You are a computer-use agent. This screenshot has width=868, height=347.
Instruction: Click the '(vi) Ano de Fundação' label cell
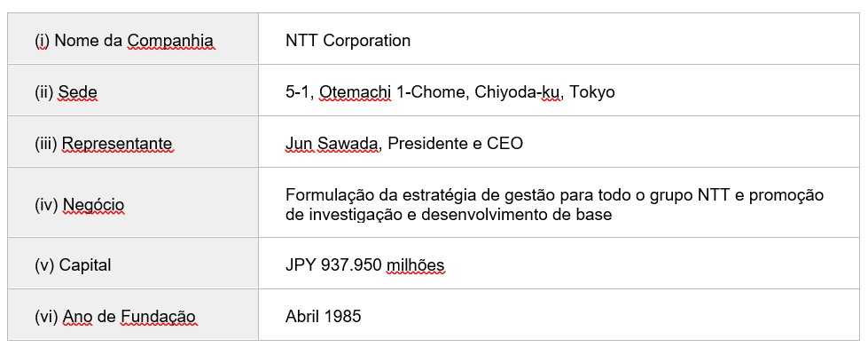[x=133, y=315]
